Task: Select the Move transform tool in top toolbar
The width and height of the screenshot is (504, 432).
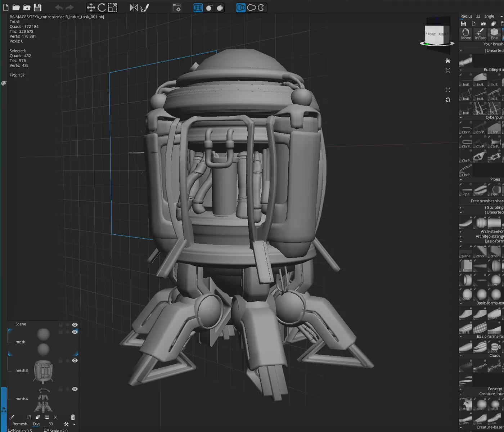Action: (x=91, y=8)
